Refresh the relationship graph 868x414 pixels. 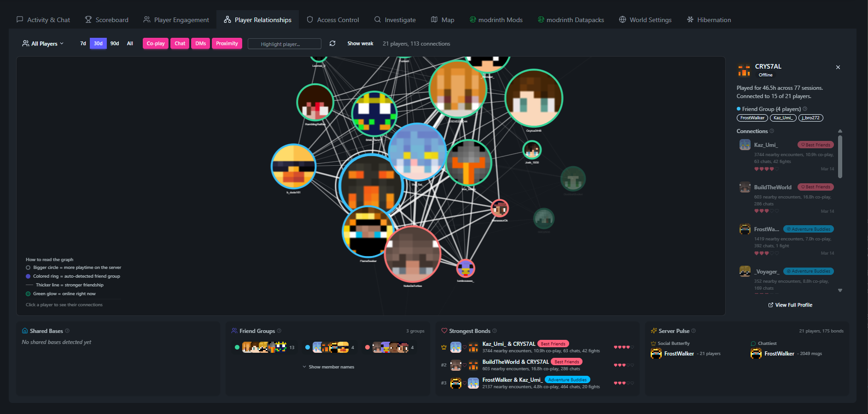332,43
